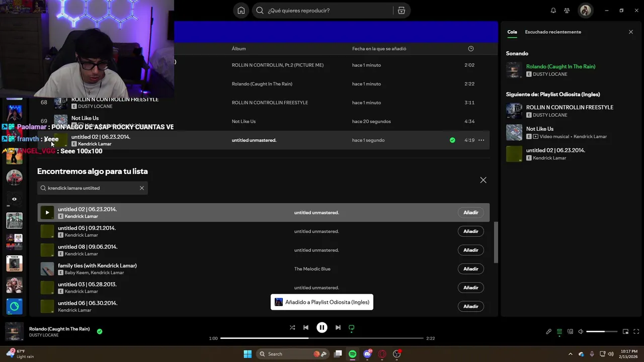
Task: Select Not Like Us row in playlist
Action: pyautogui.click(x=264, y=121)
